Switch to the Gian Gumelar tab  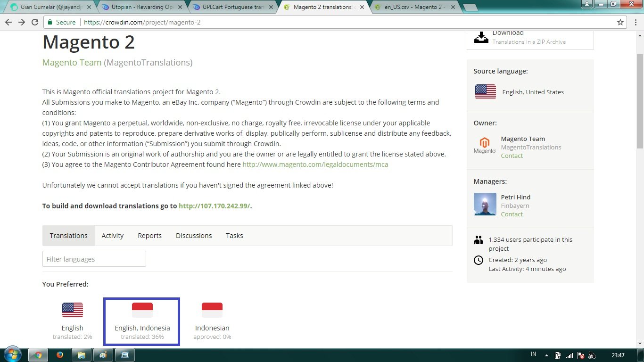(51, 7)
